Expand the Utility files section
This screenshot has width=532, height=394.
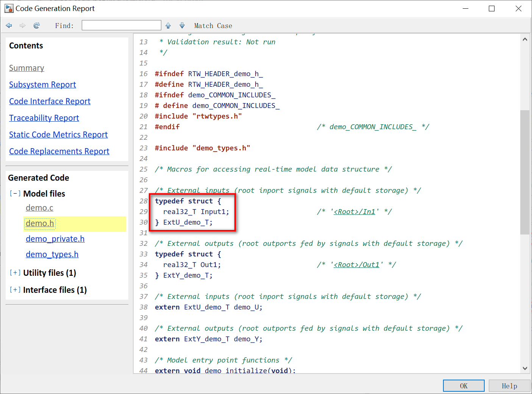(15, 273)
